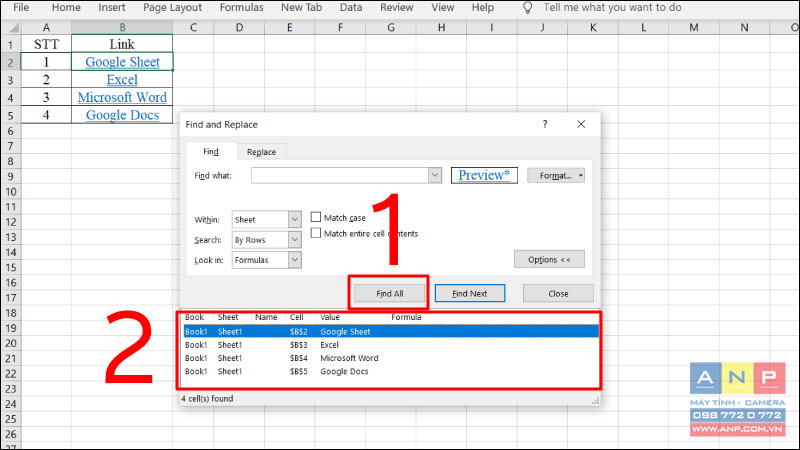Switch to the Find tab

click(211, 152)
